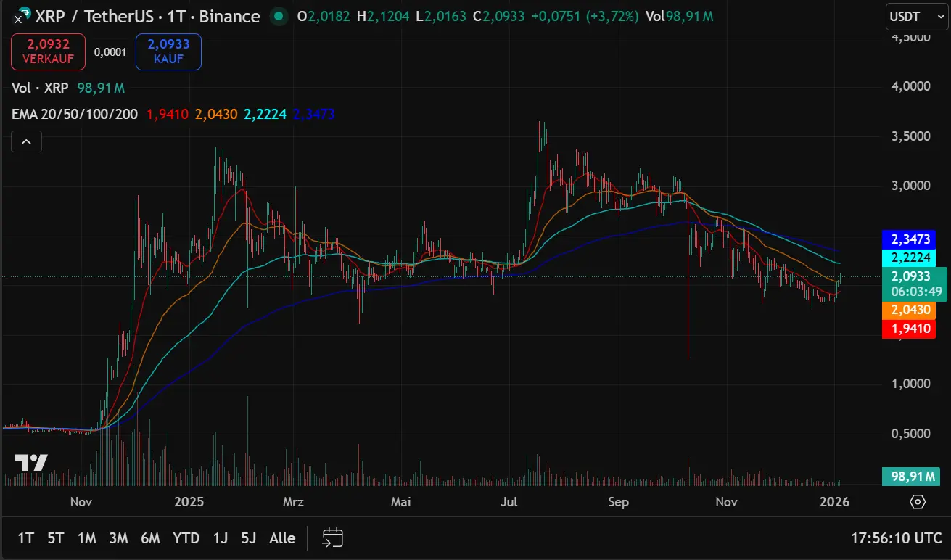The image size is (951, 560).
Task: Open chart scale settings gear icon
Action: (x=918, y=502)
